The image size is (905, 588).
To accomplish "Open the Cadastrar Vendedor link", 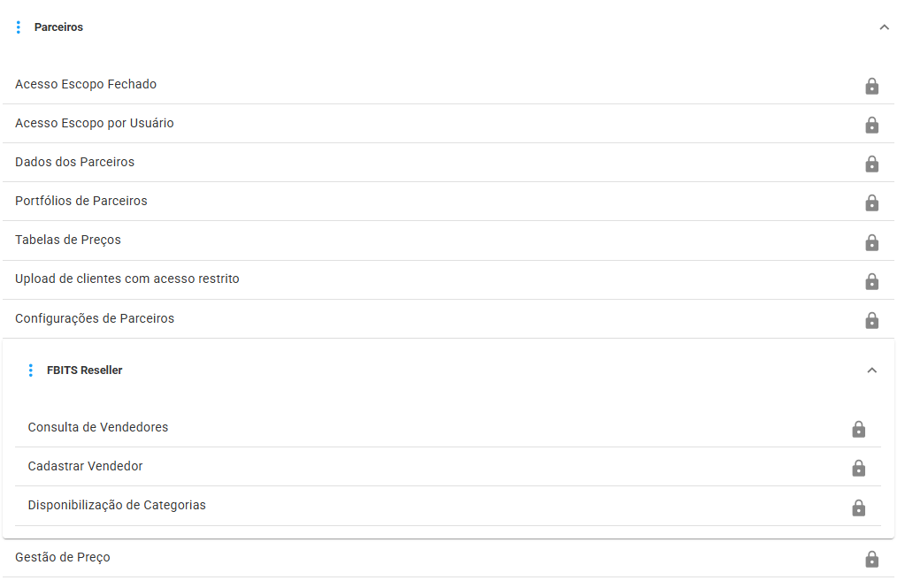I will click(448, 466).
